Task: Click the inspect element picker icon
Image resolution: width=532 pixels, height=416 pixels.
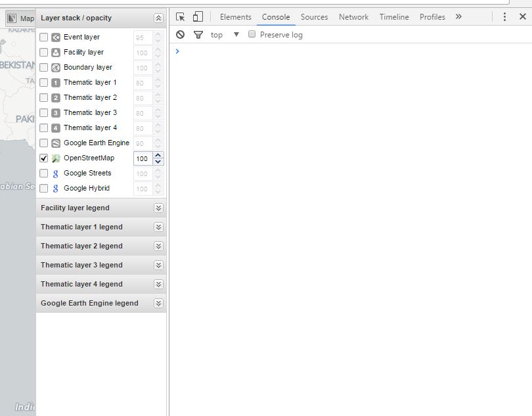Action: 181,17
